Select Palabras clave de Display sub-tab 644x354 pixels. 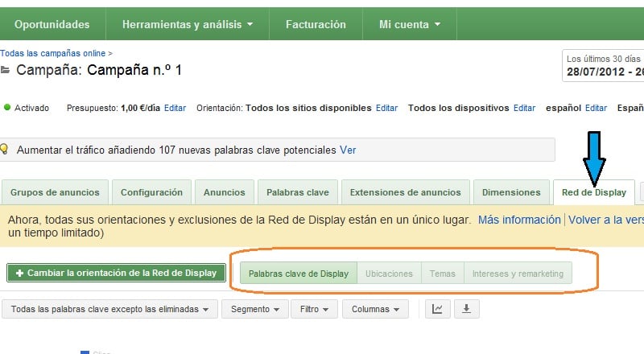(x=299, y=274)
